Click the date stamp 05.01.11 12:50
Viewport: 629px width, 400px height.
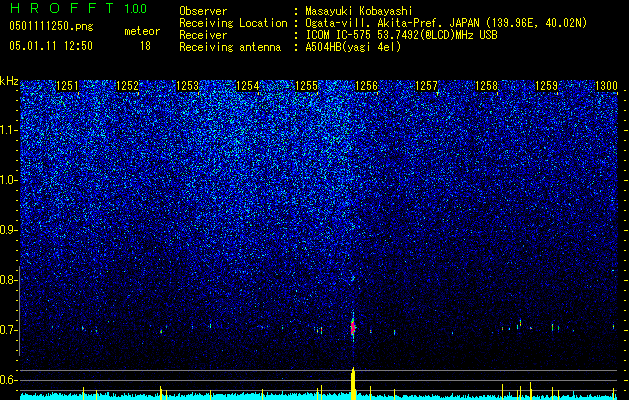[51, 46]
